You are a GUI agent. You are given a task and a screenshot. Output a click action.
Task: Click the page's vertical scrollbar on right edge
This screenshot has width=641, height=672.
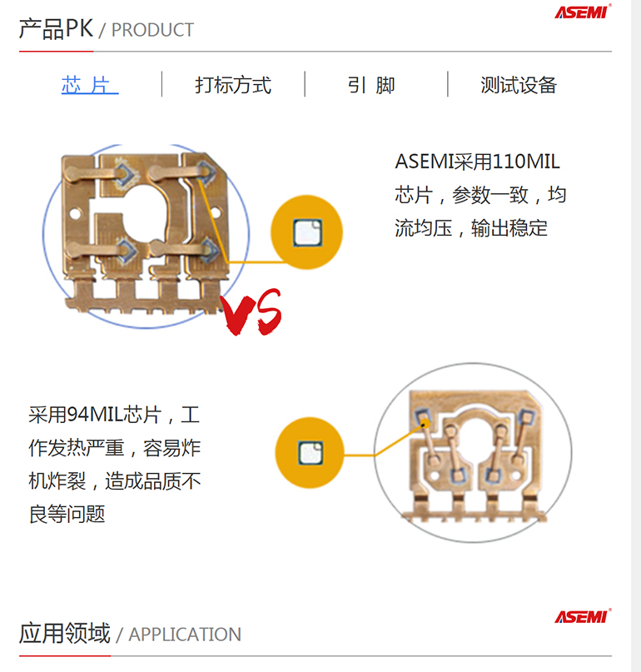click(636, 336)
